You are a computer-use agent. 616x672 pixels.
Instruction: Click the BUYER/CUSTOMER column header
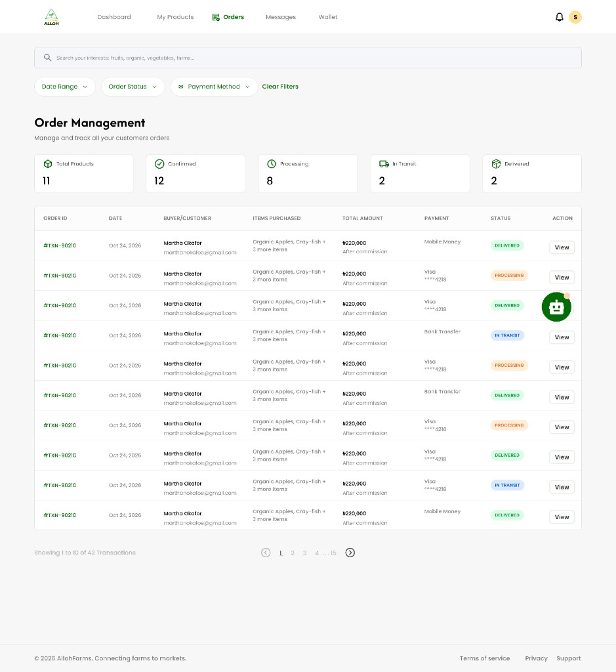pos(187,218)
